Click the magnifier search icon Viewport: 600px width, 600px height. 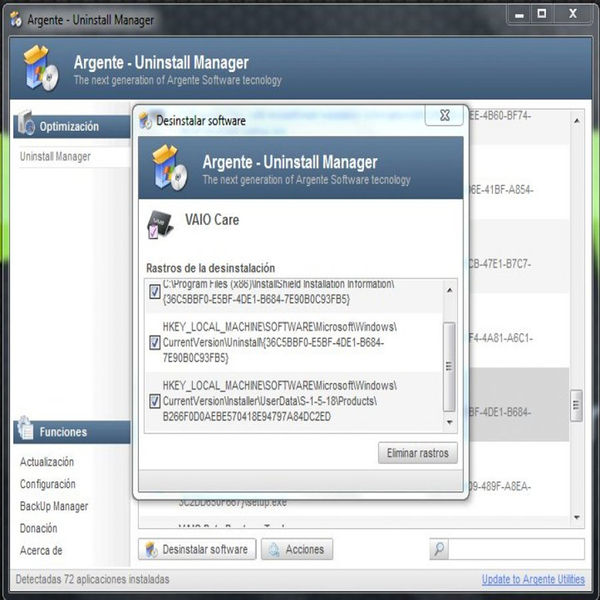[x=439, y=549]
